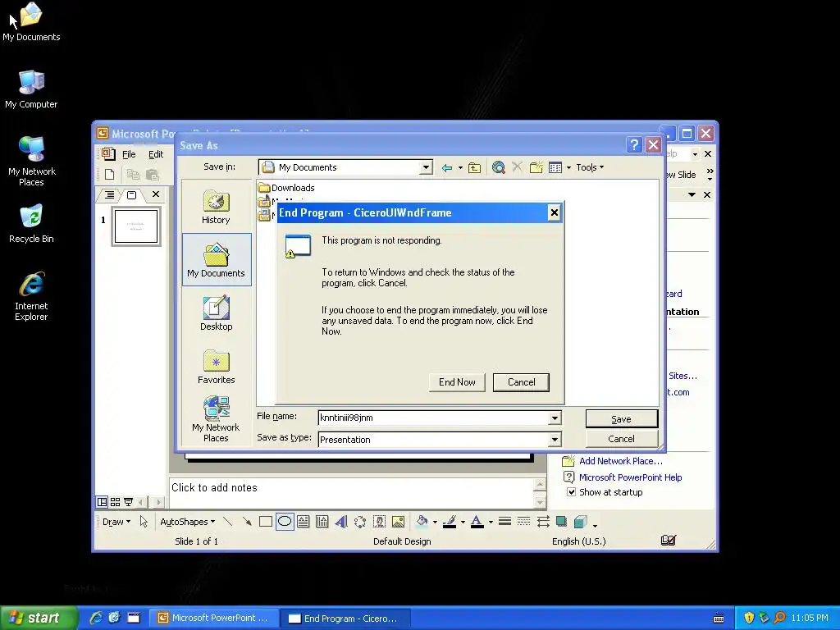
Task: Apply Line Color brush
Action: (450, 521)
